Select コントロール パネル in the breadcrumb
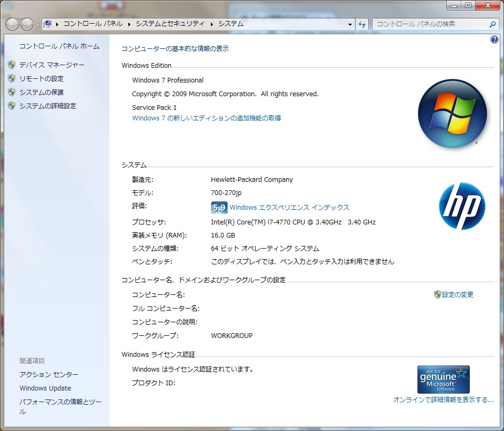The image size is (504, 431). 93,24
